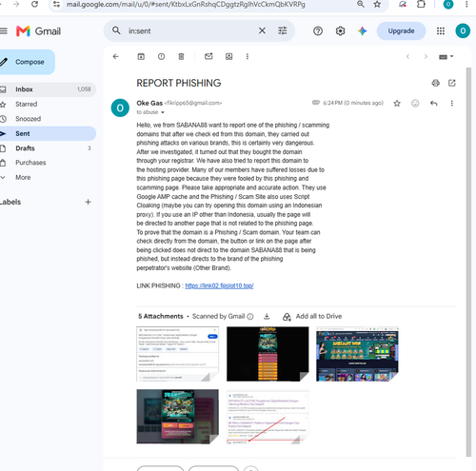The image size is (476, 471).
Task: Click sender name Oke Gas
Action: point(149,103)
